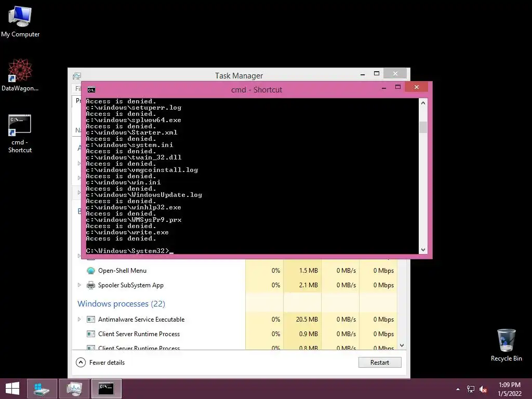532x399 pixels.
Task: Click cmd scrollbar down arrow
Action: (423, 250)
